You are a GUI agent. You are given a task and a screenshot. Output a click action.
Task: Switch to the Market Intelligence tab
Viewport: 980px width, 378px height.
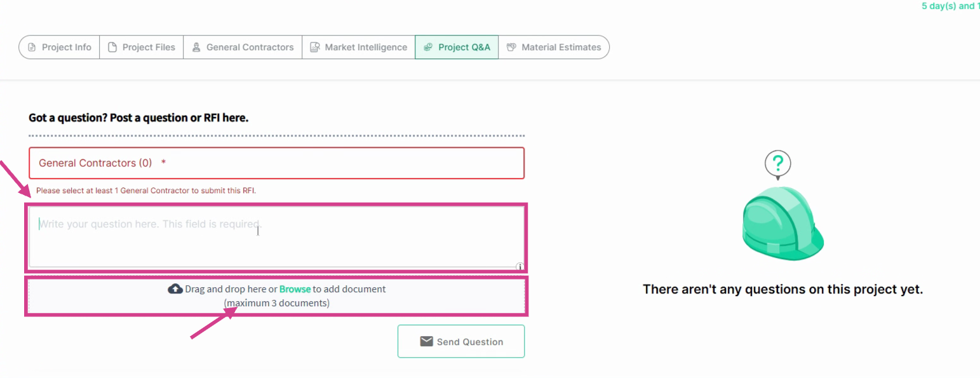click(x=358, y=47)
